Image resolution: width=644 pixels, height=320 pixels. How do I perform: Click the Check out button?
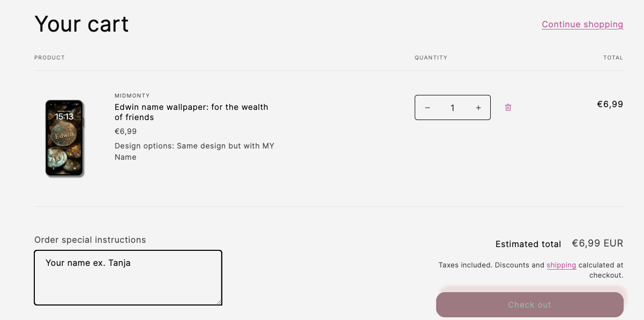click(x=529, y=304)
